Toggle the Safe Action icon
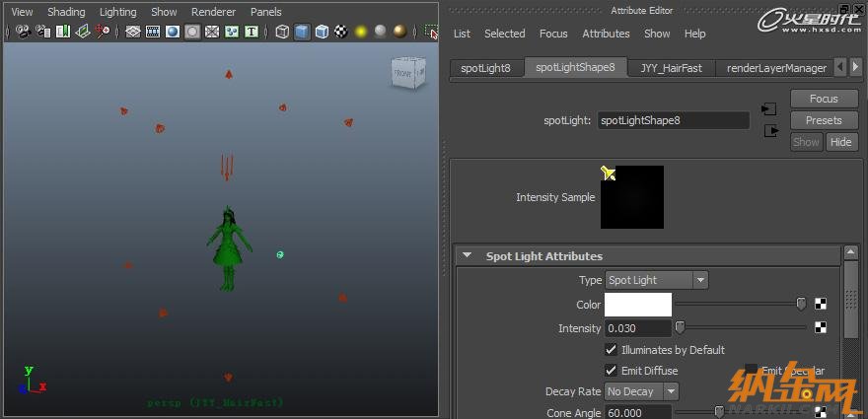Image resolution: width=868 pixels, height=419 pixels. (x=232, y=32)
